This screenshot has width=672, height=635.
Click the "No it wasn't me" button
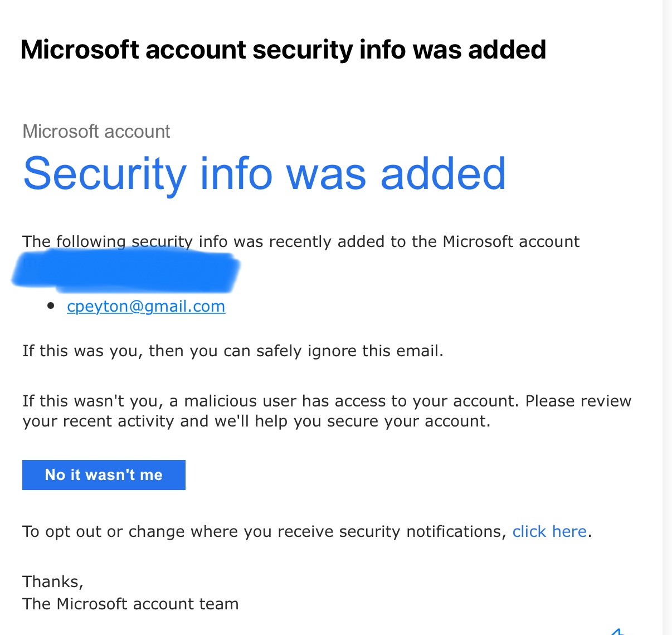tap(104, 475)
